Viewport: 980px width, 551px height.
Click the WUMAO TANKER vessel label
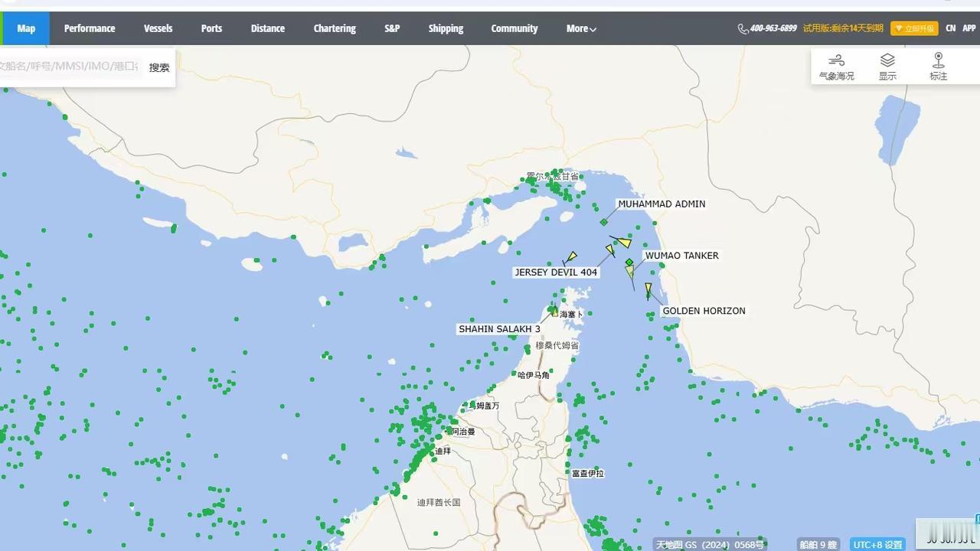pos(681,256)
